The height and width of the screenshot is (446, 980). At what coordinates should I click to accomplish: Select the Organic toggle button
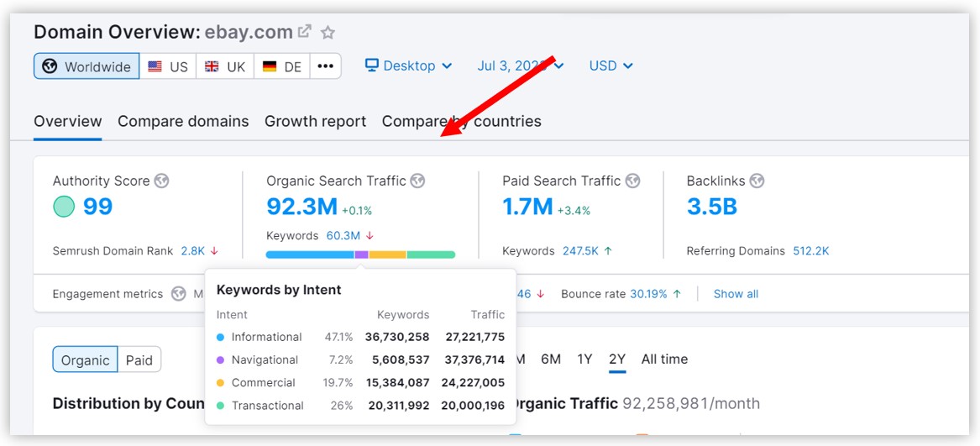coord(85,359)
